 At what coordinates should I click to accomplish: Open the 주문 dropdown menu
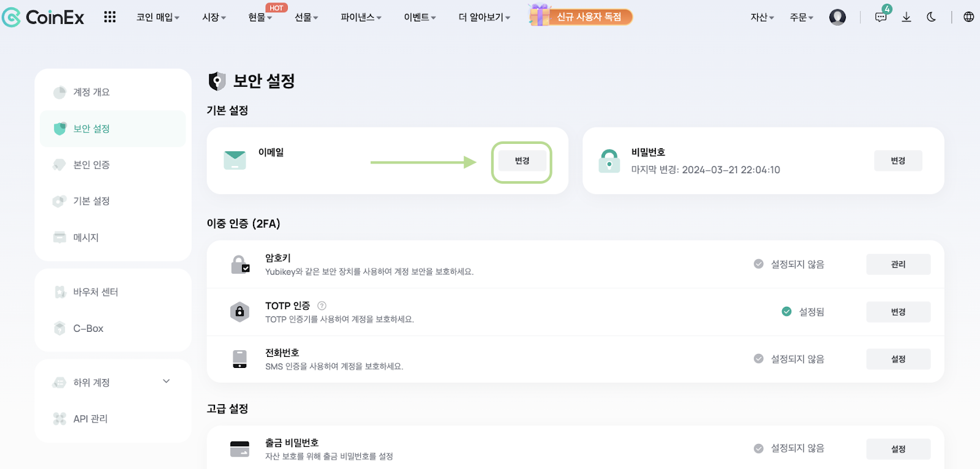click(x=802, y=17)
